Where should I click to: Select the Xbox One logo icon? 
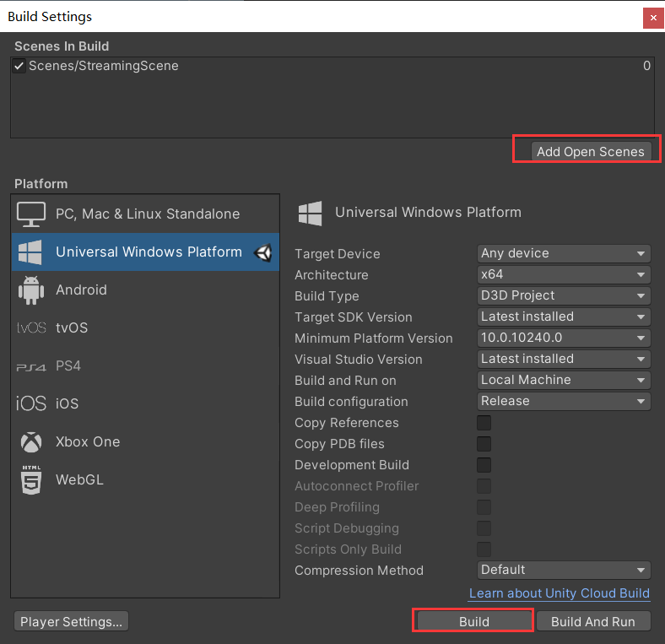click(x=31, y=442)
